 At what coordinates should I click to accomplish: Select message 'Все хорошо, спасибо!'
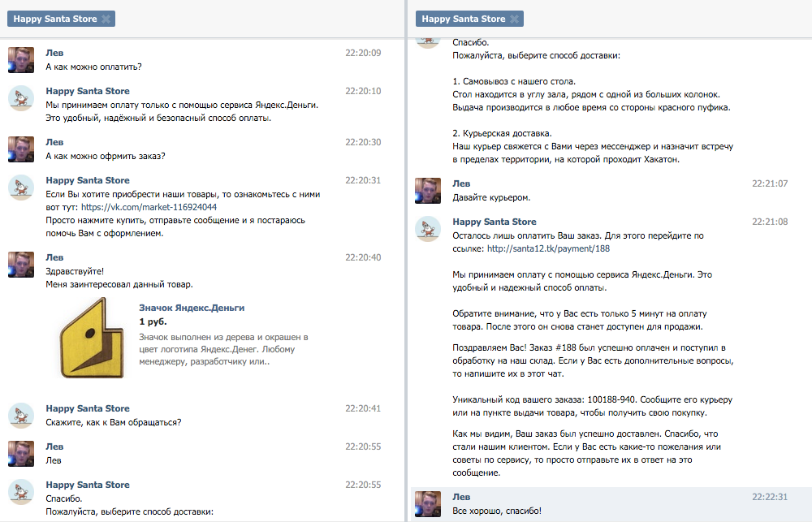pos(497,511)
